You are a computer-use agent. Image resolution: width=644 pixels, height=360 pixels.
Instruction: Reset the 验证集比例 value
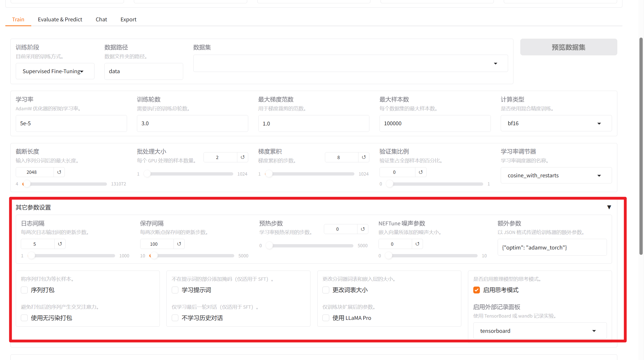click(x=421, y=172)
